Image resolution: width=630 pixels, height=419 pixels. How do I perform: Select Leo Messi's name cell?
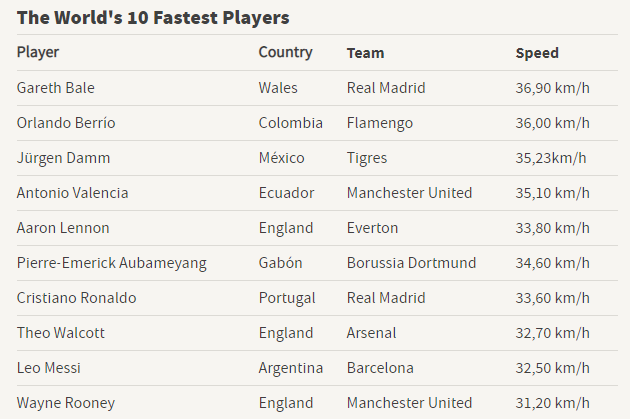tap(48, 368)
